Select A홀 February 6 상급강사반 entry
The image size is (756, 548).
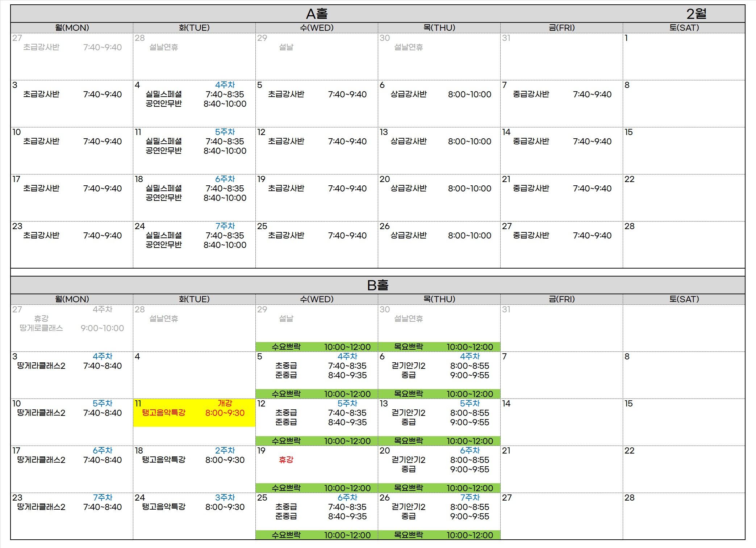[408, 94]
